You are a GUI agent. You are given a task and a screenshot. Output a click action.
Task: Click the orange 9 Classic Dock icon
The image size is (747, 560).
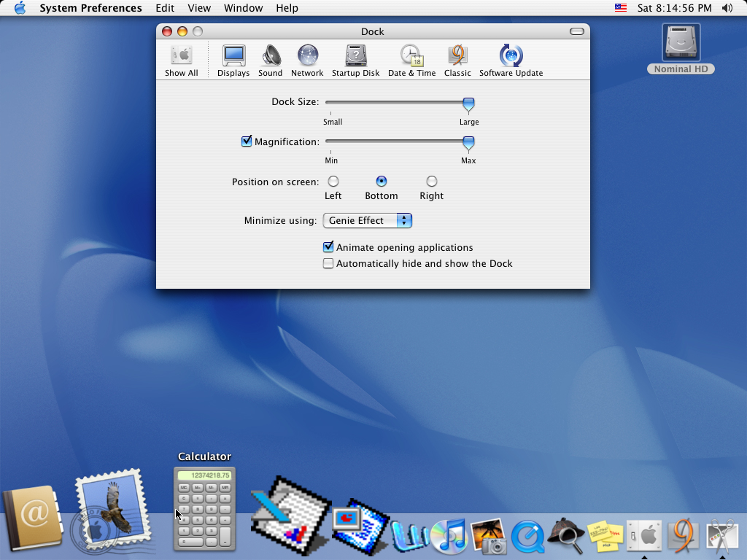[683, 536]
